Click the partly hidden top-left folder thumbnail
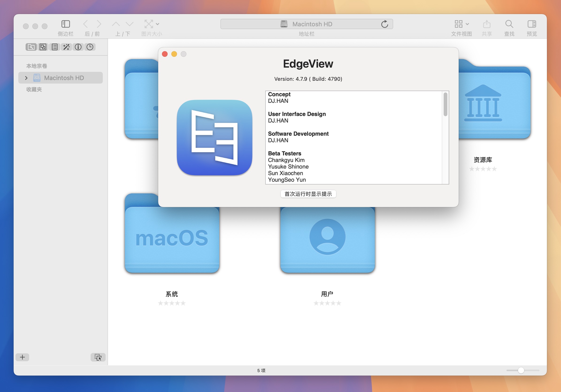This screenshot has width=561, height=392. (142, 99)
